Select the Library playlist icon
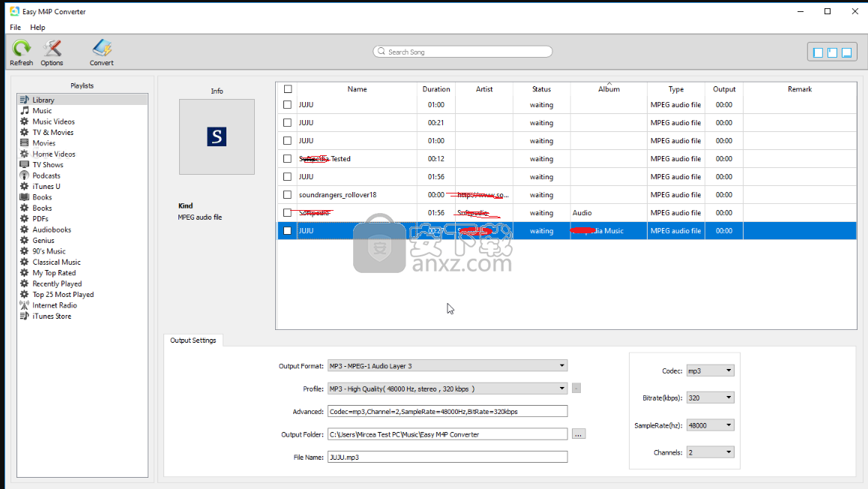This screenshot has height=489, width=868. pos(24,100)
